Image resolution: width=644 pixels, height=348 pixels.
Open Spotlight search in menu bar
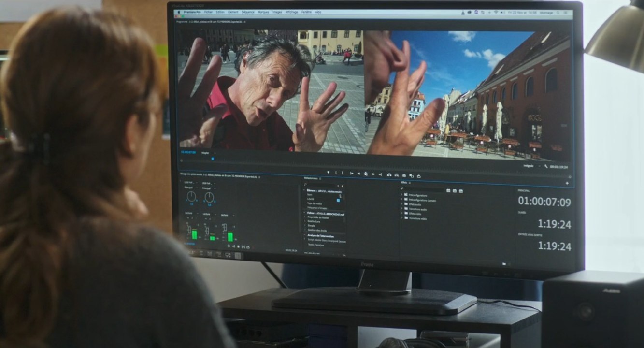(558, 13)
